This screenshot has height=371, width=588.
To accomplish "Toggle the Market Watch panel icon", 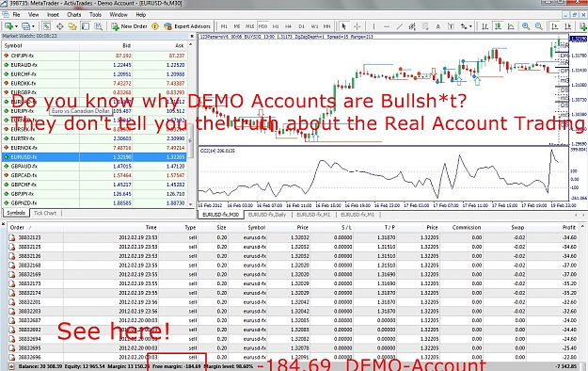I will coord(47,26).
